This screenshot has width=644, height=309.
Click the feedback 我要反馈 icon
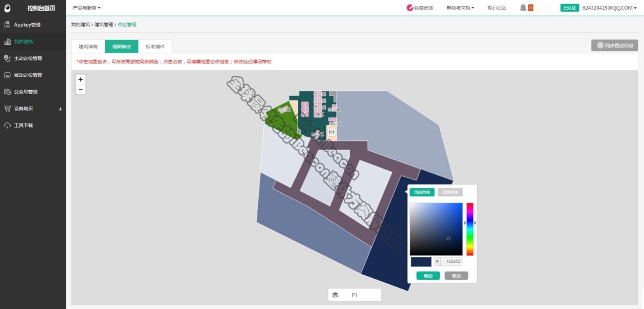pos(410,8)
